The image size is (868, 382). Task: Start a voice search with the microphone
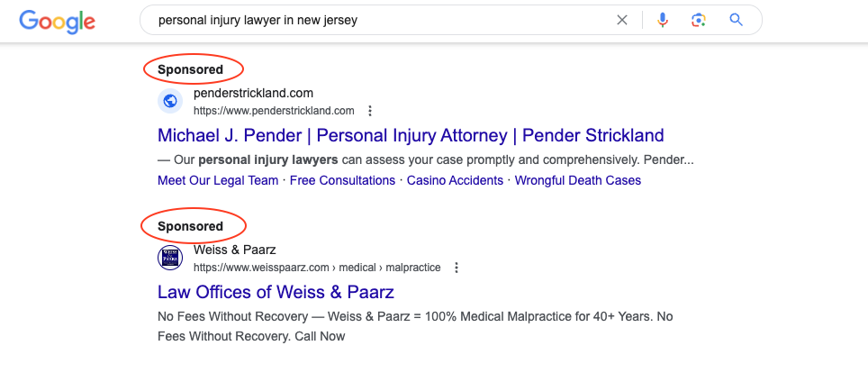click(x=663, y=20)
